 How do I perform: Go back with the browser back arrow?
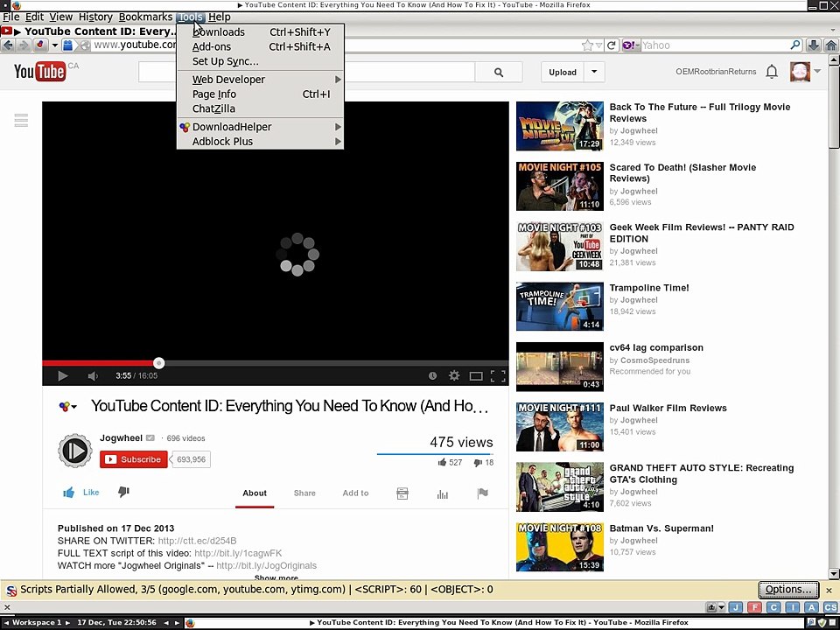tap(8, 45)
